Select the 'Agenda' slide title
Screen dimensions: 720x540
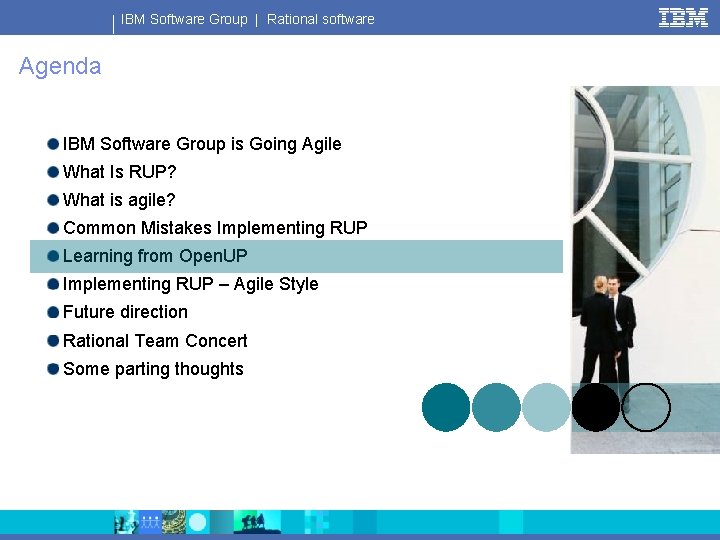click(x=60, y=66)
